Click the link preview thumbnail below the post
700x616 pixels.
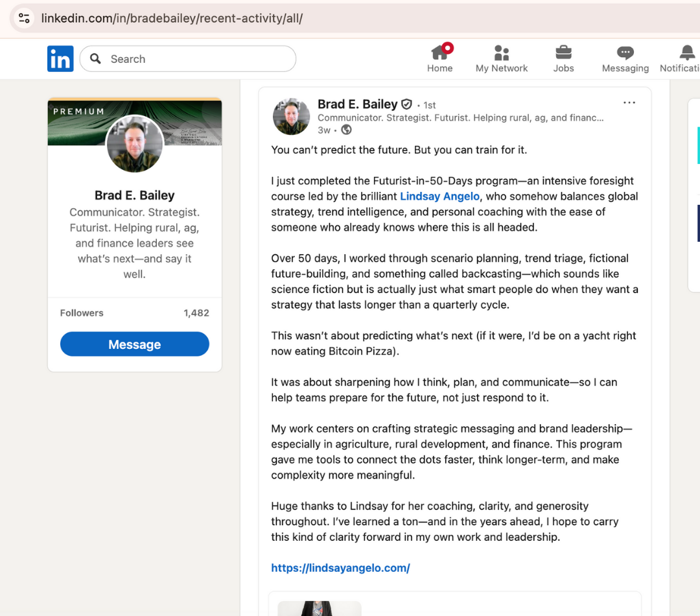(319, 608)
